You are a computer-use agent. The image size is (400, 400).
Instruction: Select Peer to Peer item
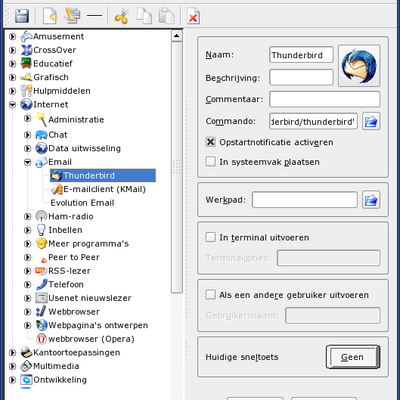[x=74, y=257]
